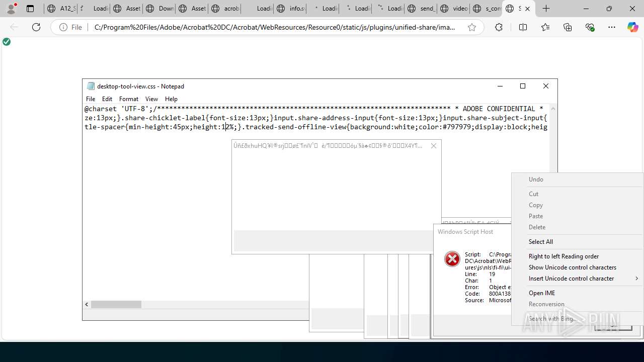View site information File icon

click(70, 27)
